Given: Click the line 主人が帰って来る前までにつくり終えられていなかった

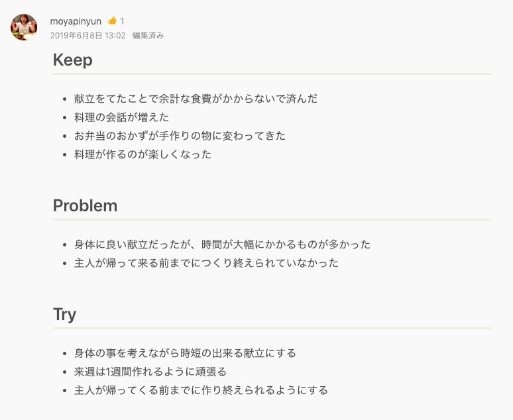Looking at the screenshot, I should pos(206,263).
